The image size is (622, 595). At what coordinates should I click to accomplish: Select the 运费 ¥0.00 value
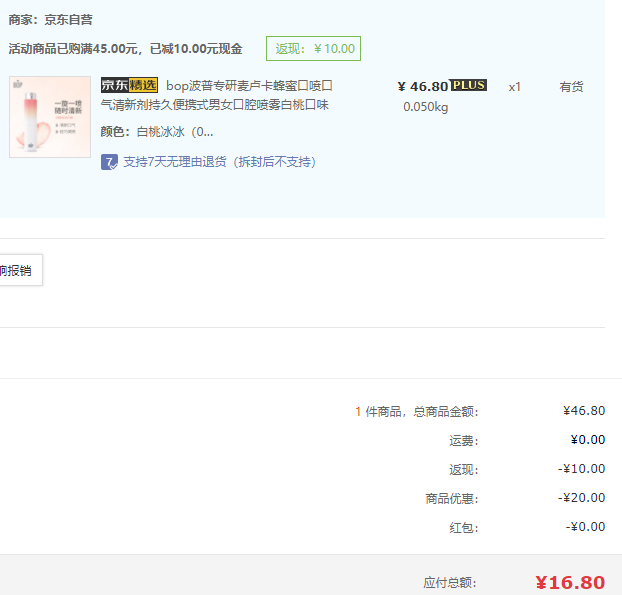tap(588, 440)
